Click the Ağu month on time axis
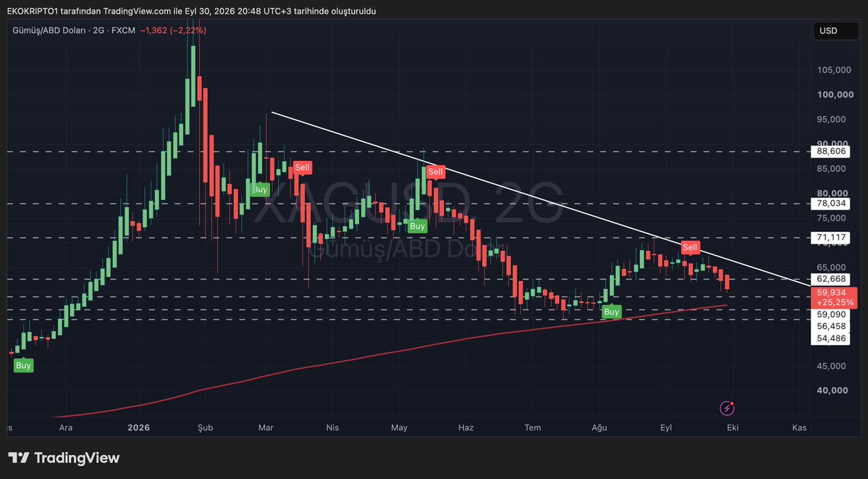 (599, 428)
